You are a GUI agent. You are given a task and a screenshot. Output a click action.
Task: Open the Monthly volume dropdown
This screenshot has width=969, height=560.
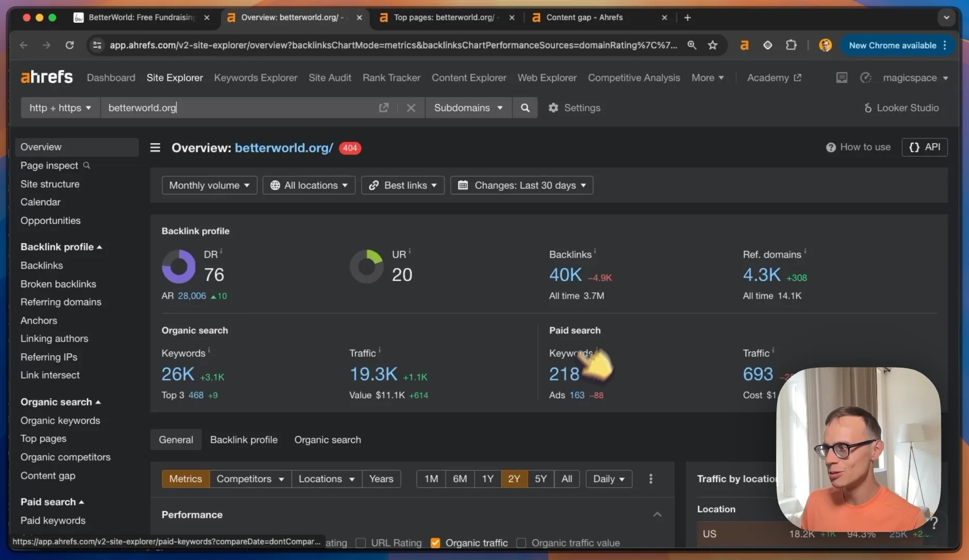pos(210,185)
